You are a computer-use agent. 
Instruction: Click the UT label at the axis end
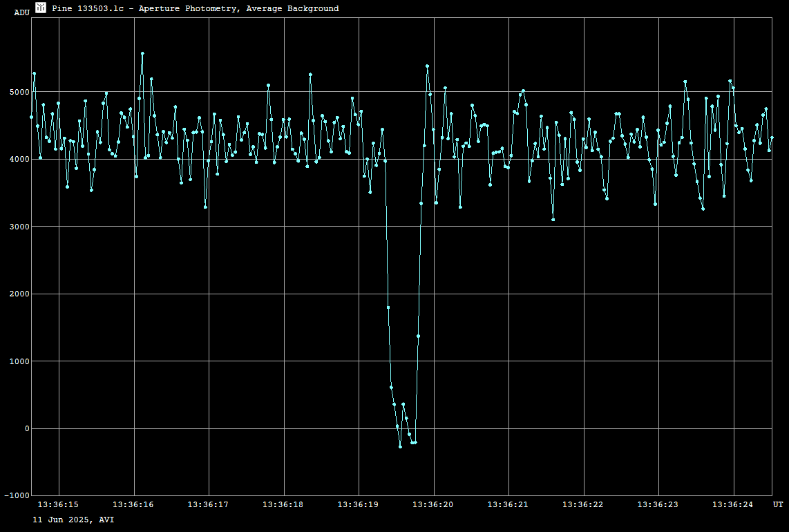[x=778, y=505]
